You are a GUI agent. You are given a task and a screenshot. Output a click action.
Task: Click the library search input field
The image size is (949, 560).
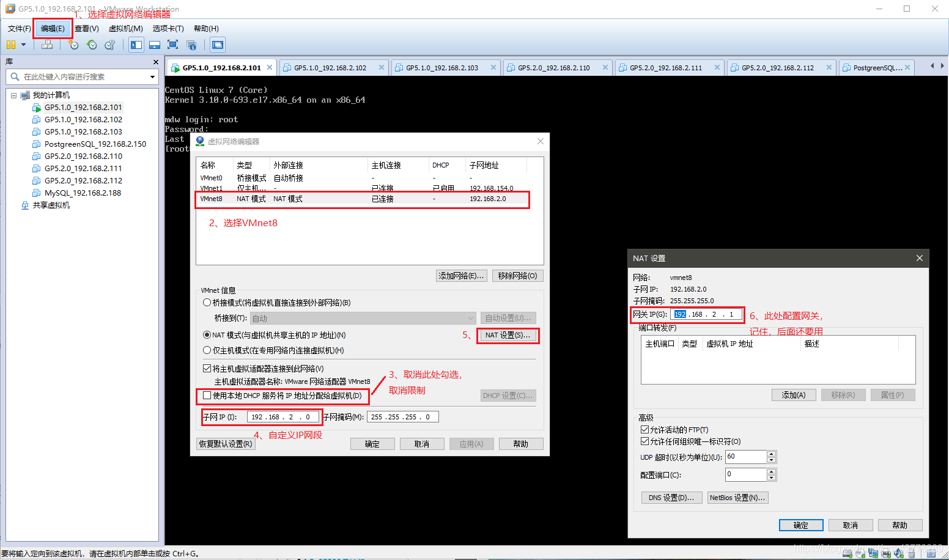coord(83,77)
